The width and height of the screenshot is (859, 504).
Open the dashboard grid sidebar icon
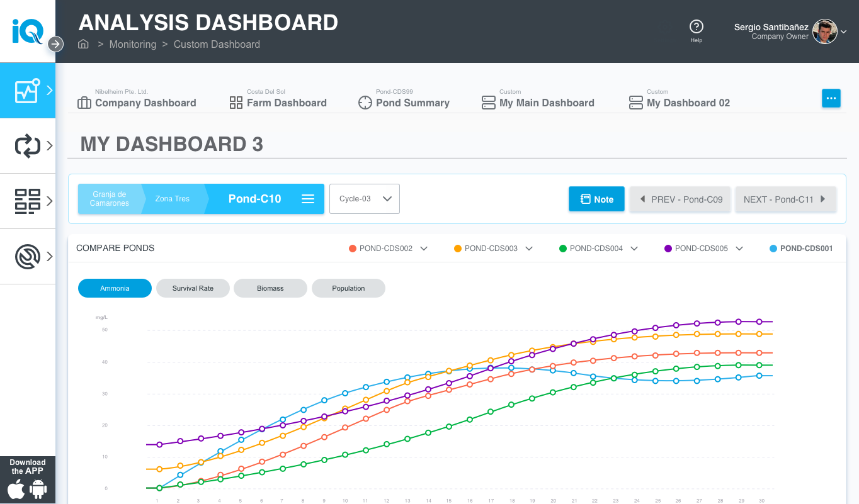[28, 201]
